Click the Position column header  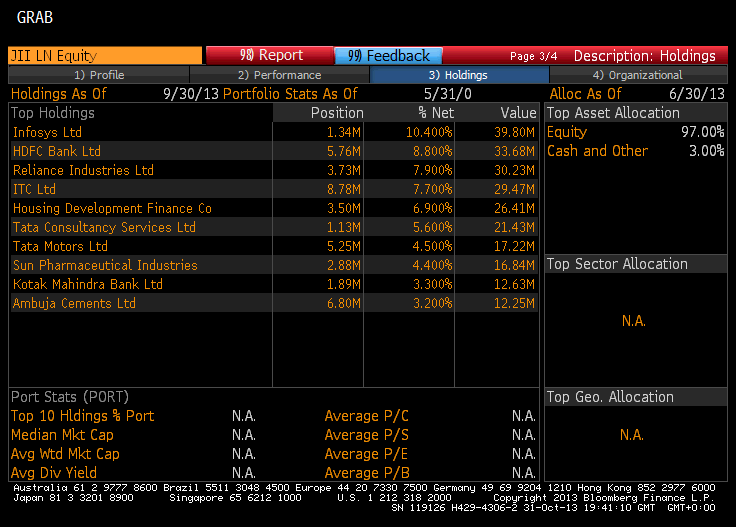[337, 113]
